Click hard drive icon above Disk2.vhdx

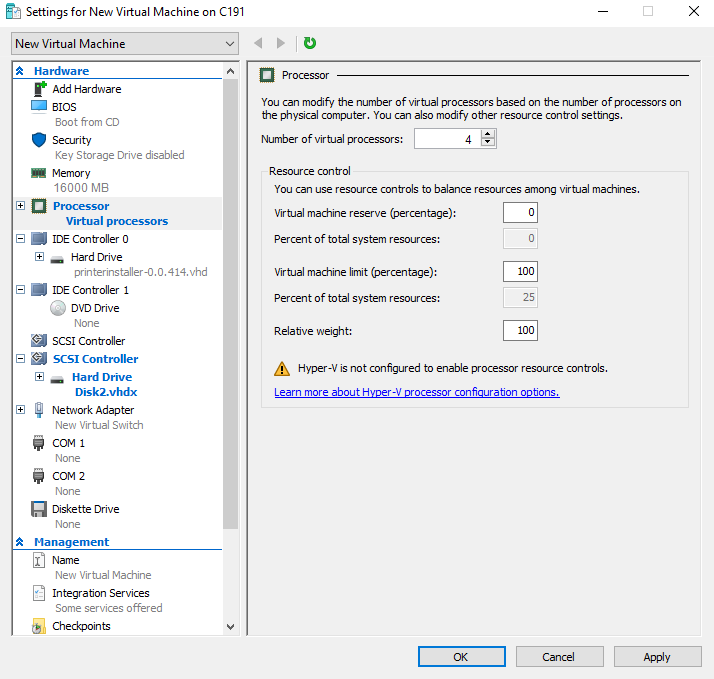point(57,379)
